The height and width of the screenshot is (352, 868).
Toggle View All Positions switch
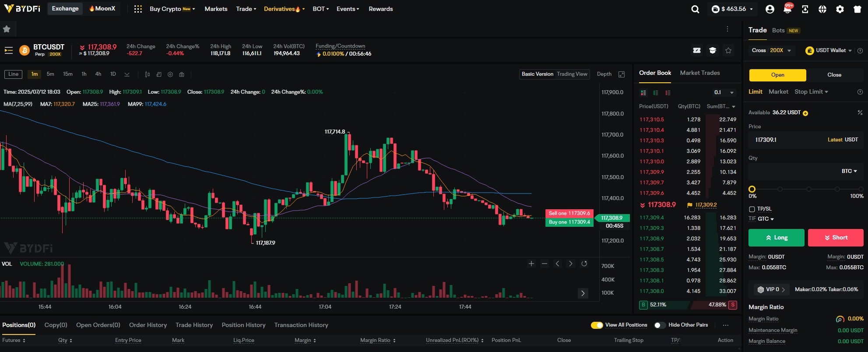597,325
